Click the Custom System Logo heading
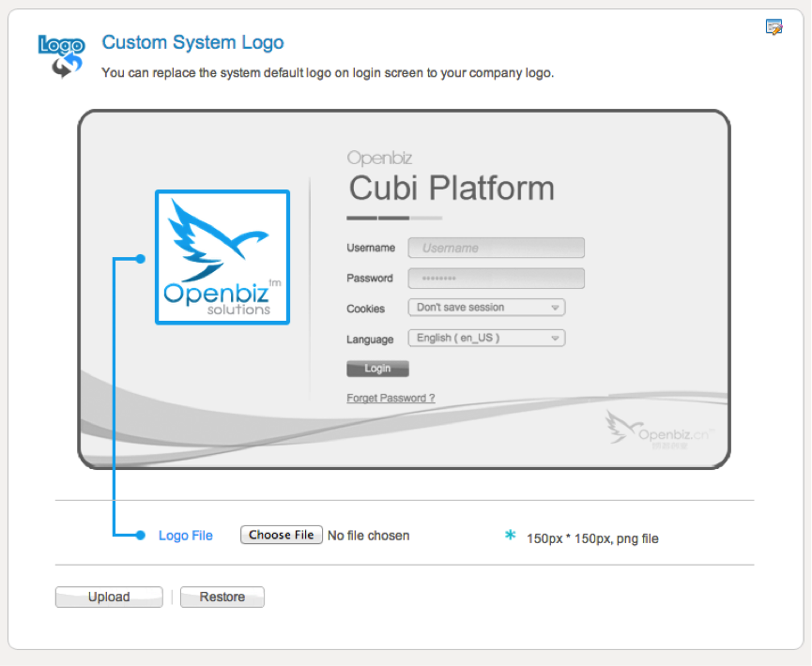The width and height of the screenshot is (812, 666). [x=192, y=42]
